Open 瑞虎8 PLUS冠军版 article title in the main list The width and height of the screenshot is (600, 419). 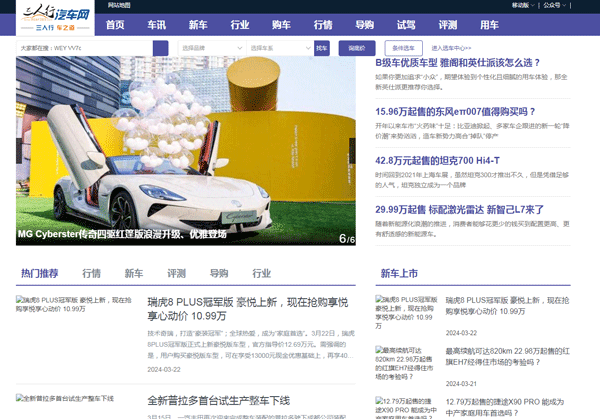click(x=248, y=309)
